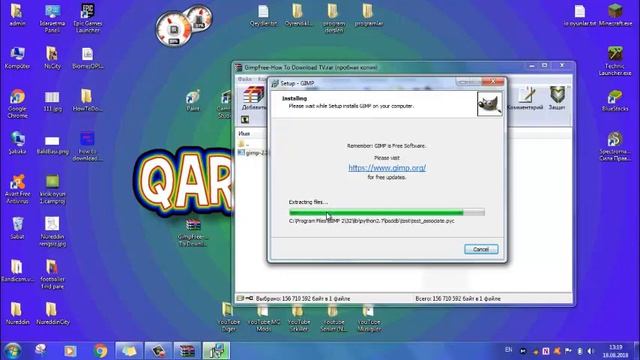Click the up-one-level icon in WinRAR
This screenshot has height=360, width=640.
[245, 120]
